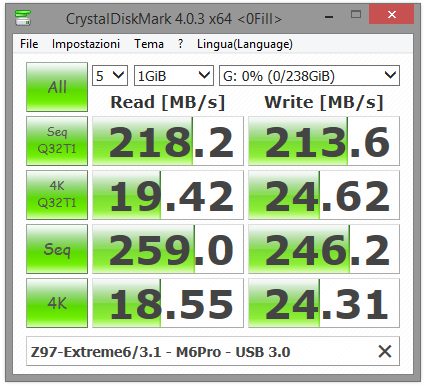425x388 pixels.
Task: Open the File menu
Action: coord(29,44)
